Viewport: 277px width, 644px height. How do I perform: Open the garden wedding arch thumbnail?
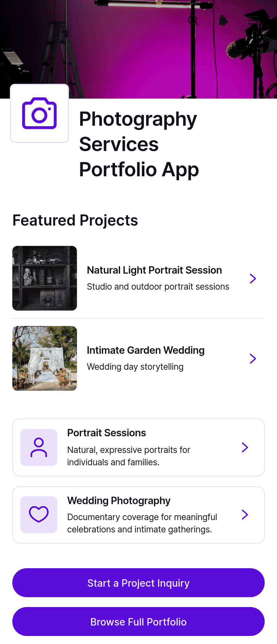coord(45,358)
